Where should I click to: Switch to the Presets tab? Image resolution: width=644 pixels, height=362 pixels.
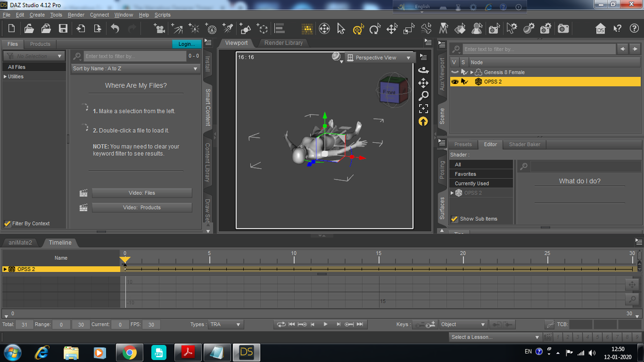tap(463, 144)
